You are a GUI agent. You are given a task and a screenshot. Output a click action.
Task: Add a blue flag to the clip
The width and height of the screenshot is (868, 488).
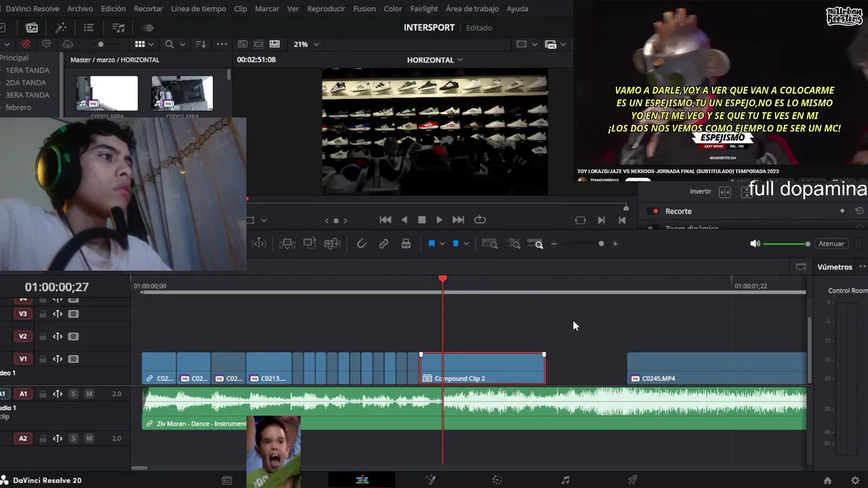pos(431,244)
